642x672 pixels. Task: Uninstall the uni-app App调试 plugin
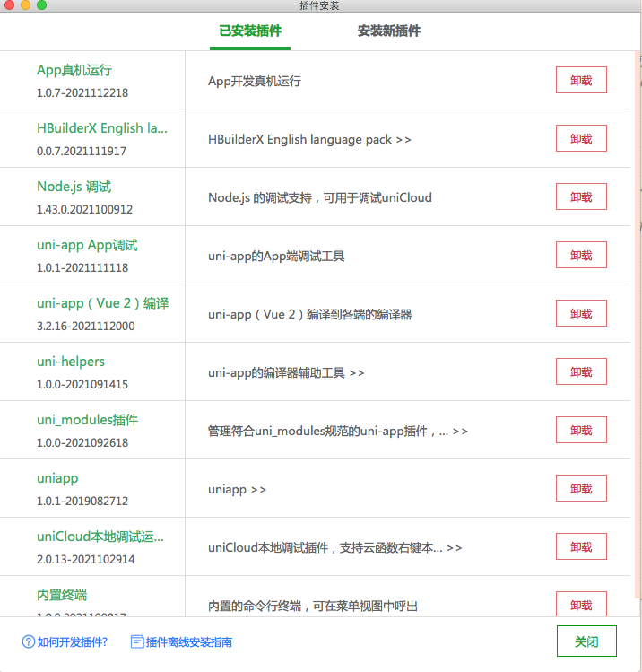pyautogui.click(x=581, y=255)
